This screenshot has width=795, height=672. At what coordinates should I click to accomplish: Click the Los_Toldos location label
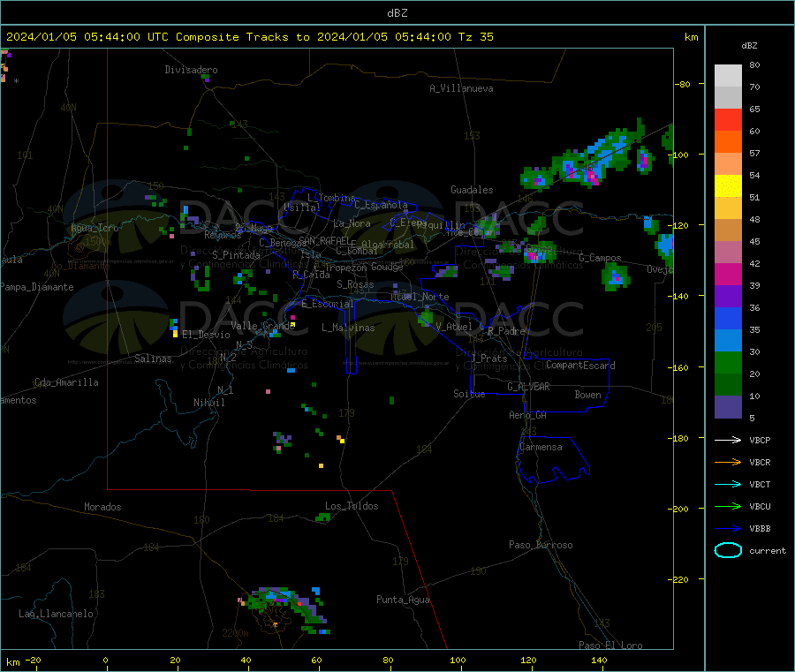point(352,506)
